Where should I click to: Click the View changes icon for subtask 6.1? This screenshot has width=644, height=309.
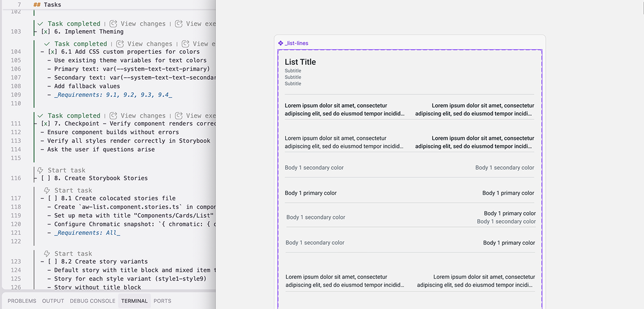pyautogui.click(x=120, y=44)
